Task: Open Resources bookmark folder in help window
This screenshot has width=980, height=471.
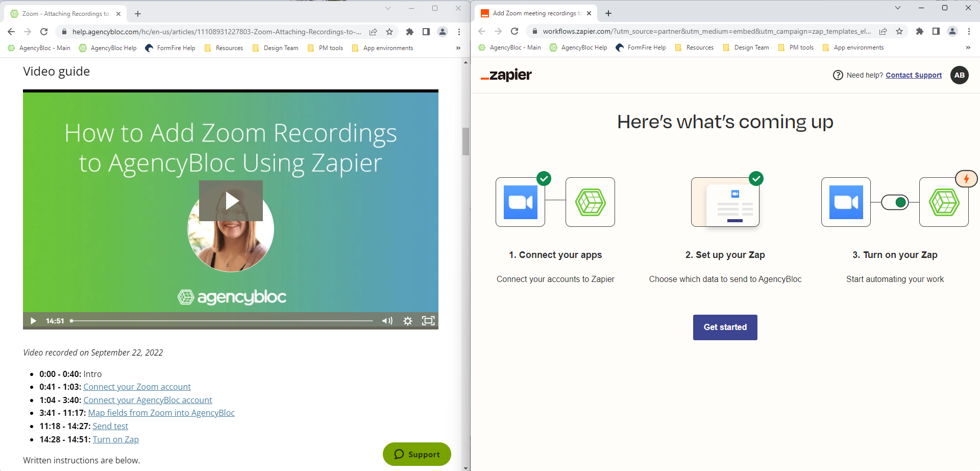Action: (x=224, y=48)
